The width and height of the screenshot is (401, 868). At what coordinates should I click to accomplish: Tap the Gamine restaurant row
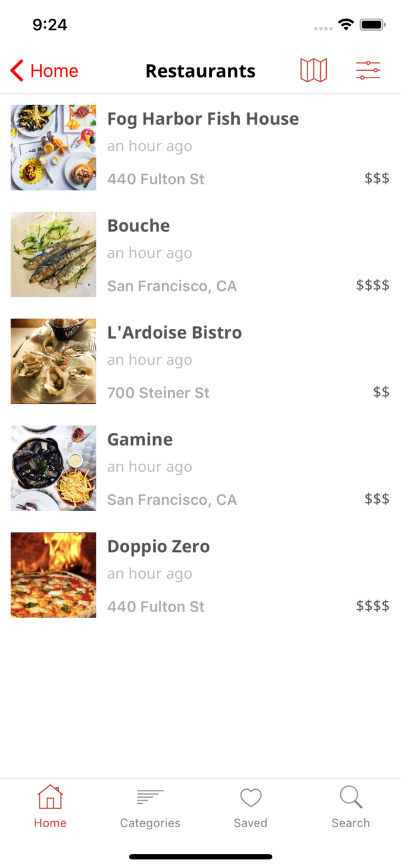200,468
